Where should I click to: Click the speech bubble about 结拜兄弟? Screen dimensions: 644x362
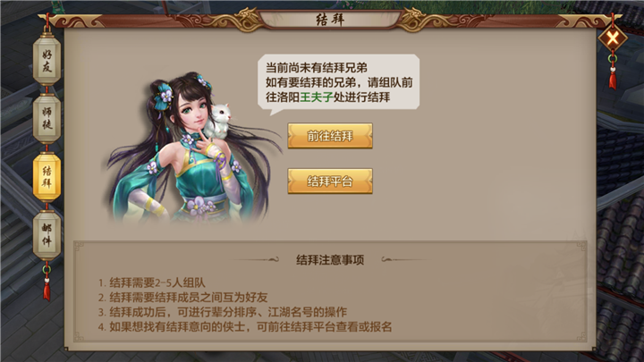(x=338, y=84)
